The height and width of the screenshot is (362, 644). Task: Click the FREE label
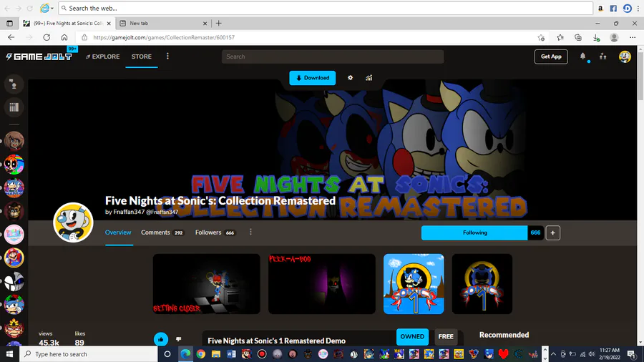click(x=446, y=336)
